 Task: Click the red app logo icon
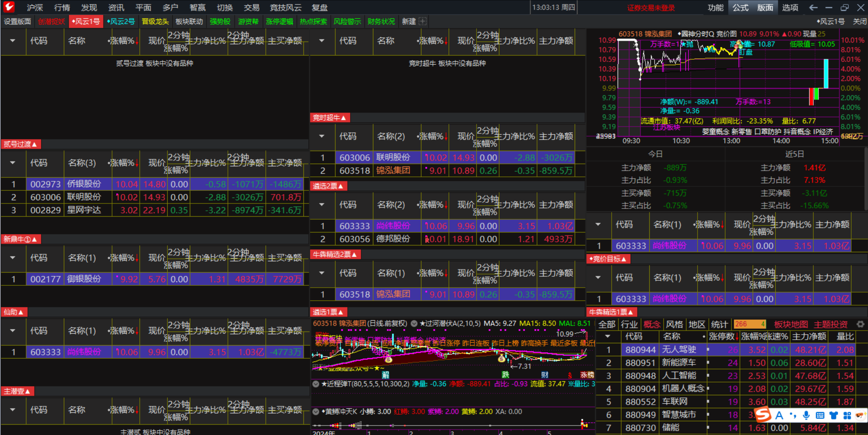[9, 7]
